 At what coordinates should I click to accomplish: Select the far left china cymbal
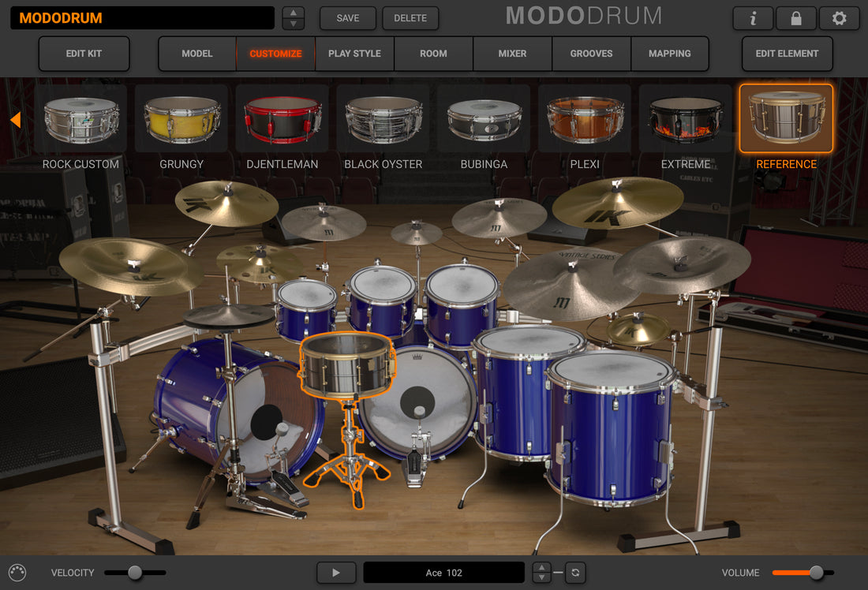pyautogui.click(x=132, y=267)
